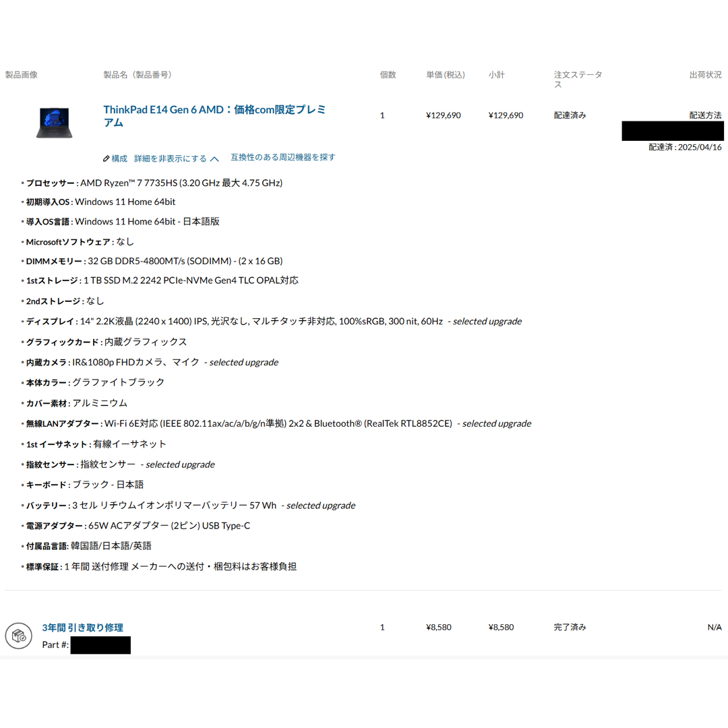This screenshot has height=728, width=728.
Task: Select the 2ndストレージ なし line
Action: (x=63, y=301)
